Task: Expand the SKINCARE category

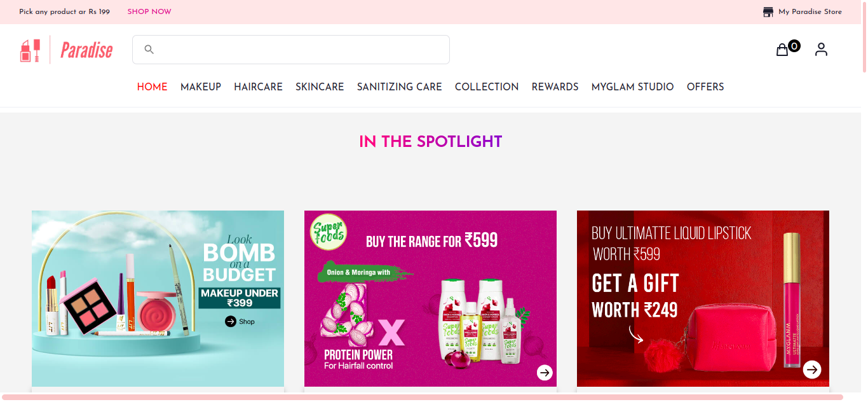Action: point(320,87)
